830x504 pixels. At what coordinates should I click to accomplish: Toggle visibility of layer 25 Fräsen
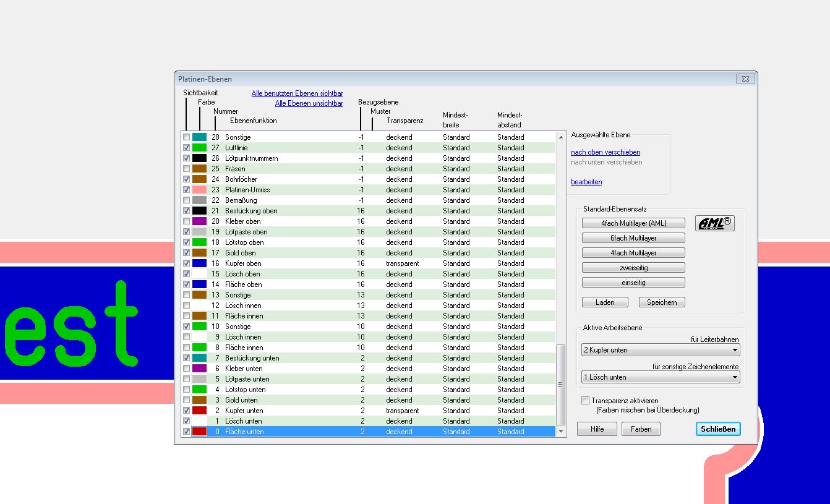187,169
